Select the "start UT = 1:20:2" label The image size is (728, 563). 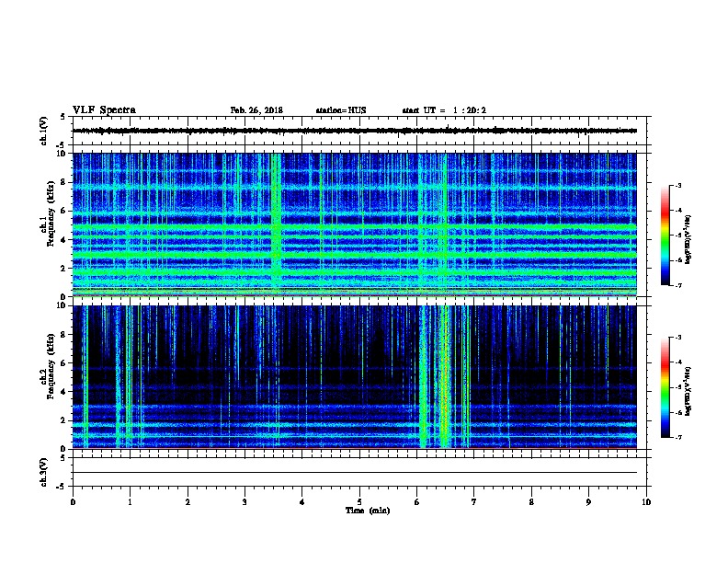(x=444, y=110)
